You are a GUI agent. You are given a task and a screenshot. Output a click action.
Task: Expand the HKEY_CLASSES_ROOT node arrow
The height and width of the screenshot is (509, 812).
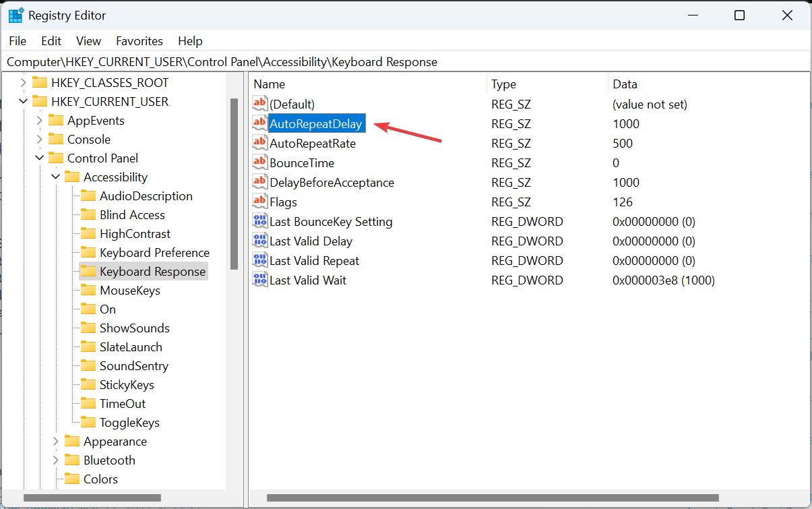(x=24, y=83)
